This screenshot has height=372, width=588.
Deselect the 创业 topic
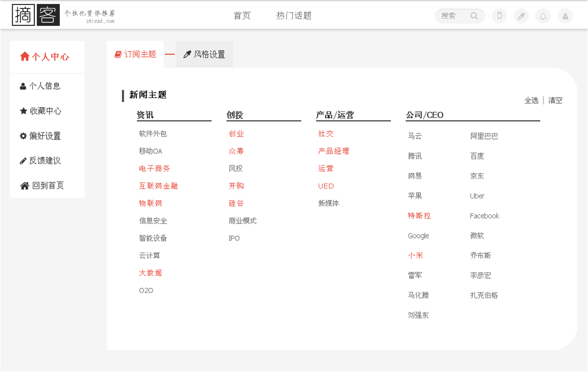pyautogui.click(x=236, y=133)
